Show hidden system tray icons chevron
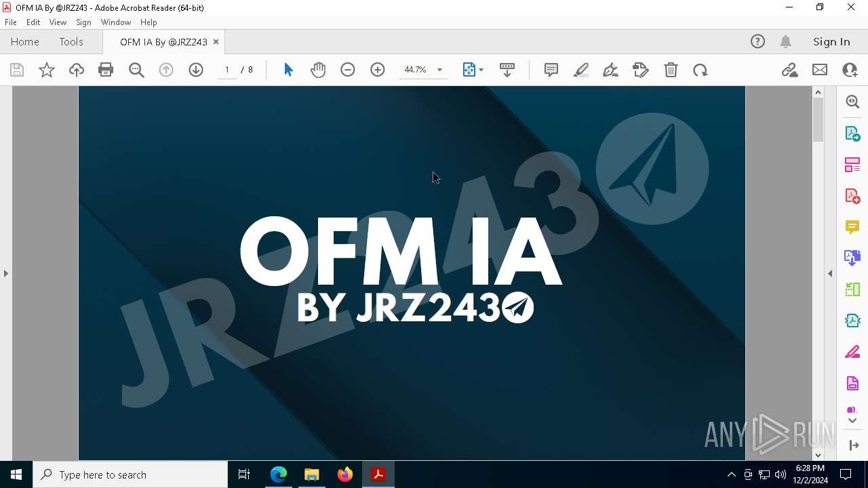 coord(731,474)
